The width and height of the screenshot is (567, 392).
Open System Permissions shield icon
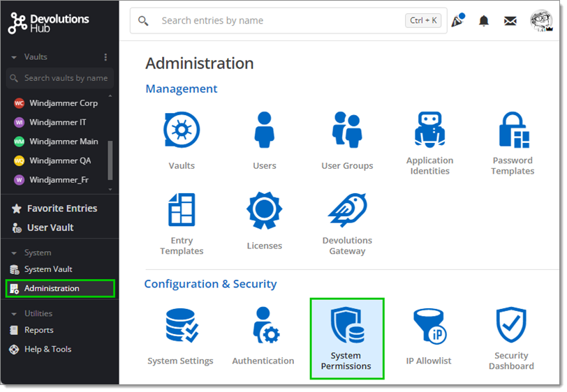[347, 325]
